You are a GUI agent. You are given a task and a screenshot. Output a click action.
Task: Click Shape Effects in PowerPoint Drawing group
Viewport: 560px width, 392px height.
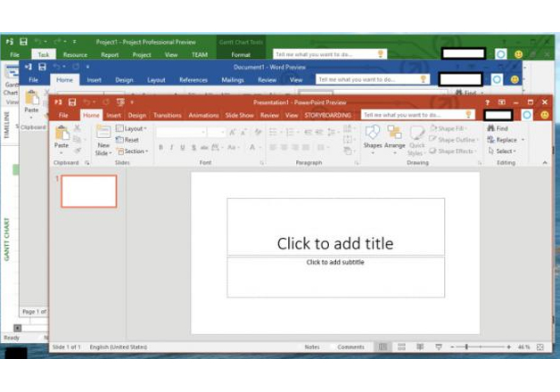[453, 151]
